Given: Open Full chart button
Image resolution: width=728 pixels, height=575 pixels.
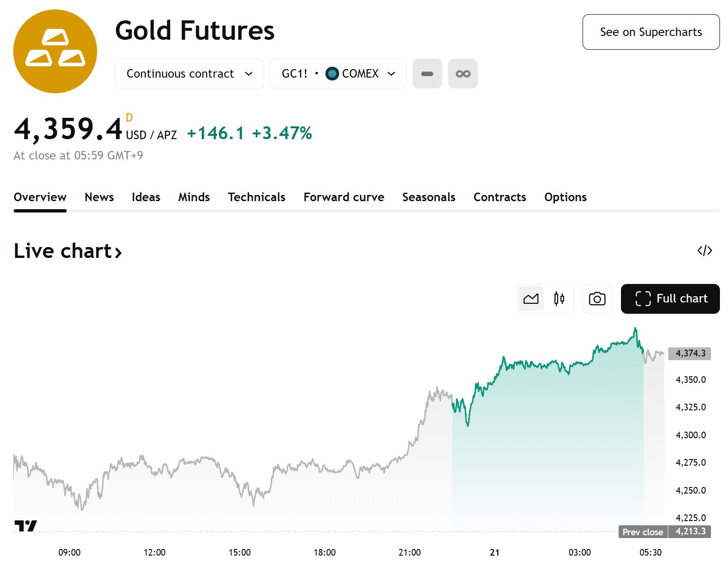Looking at the screenshot, I should point(670,299).
